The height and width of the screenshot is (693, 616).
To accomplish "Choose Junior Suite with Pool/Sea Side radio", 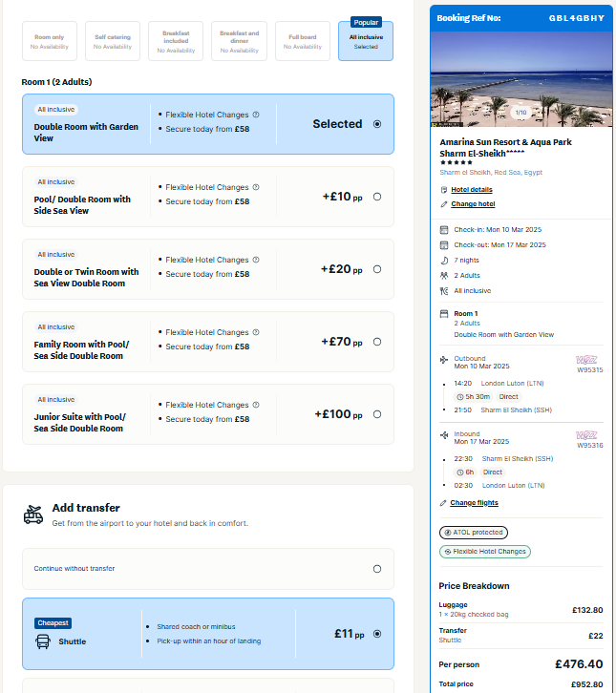I will click(377, 414).
